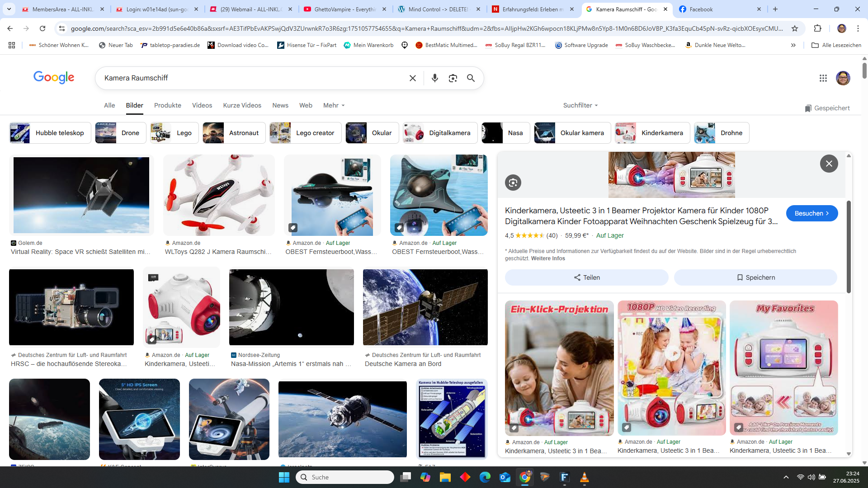Click the Google logo
Viewport: 868px width, 488px height.
point(54,78)
